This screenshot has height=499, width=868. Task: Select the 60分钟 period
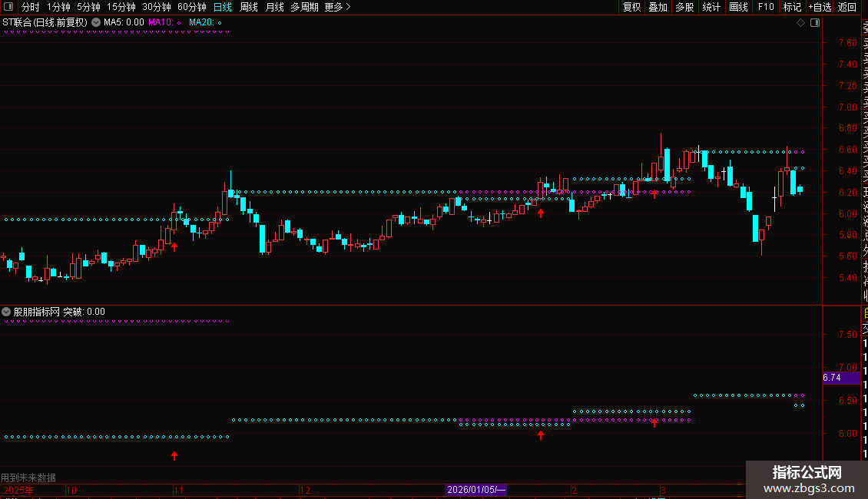point(192,7)
